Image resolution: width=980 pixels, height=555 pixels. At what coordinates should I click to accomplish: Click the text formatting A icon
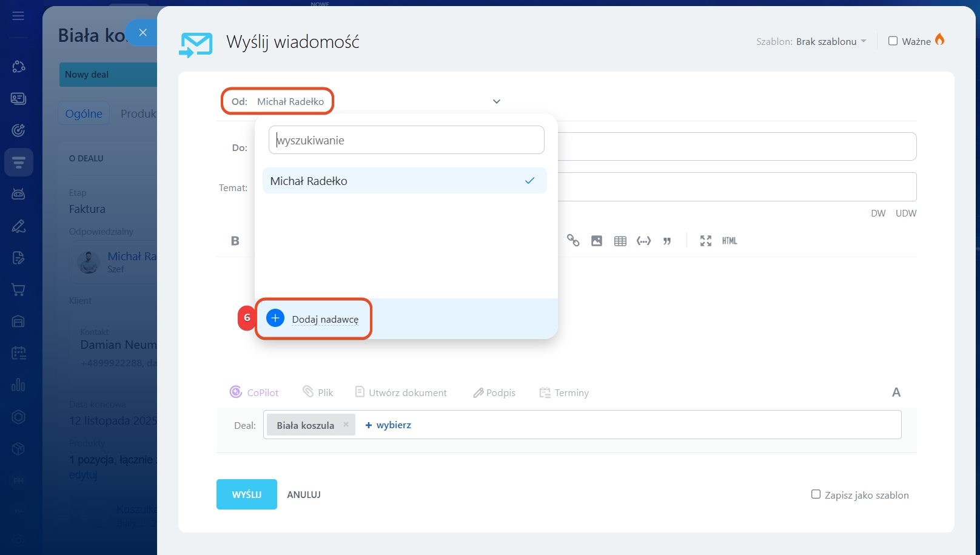(x=896, y=392)
